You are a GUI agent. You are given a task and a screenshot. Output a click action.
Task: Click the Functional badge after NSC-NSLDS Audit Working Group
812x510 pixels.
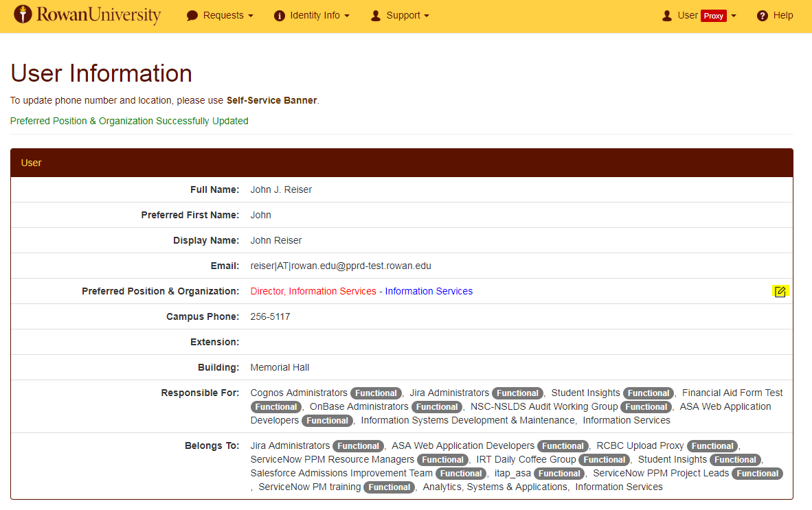[646, 407]
